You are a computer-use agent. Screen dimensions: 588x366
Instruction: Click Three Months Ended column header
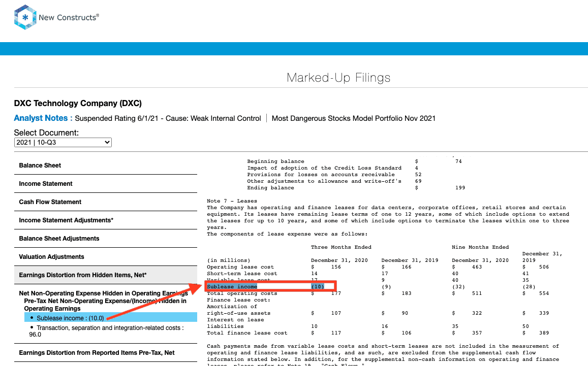[341, 247]
